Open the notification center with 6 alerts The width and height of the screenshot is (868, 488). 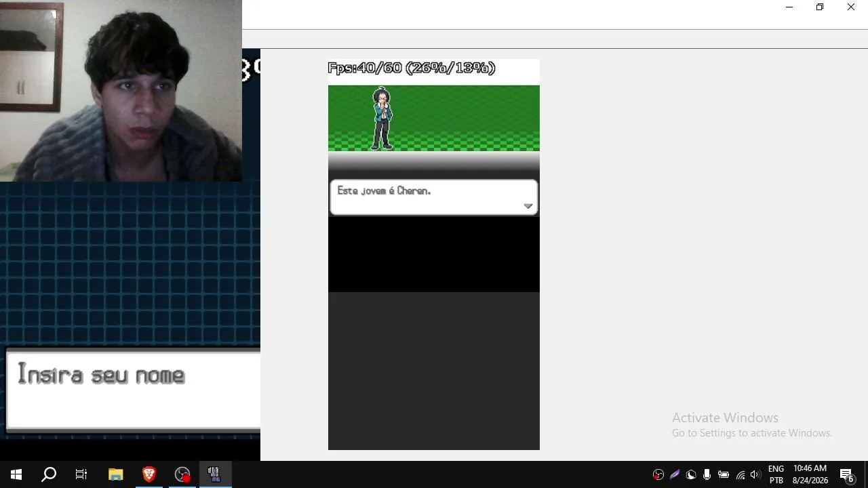[x=847, y=474]
